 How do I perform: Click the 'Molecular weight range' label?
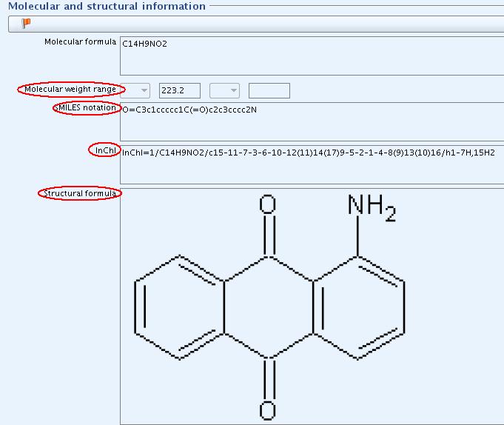(70, 89)
